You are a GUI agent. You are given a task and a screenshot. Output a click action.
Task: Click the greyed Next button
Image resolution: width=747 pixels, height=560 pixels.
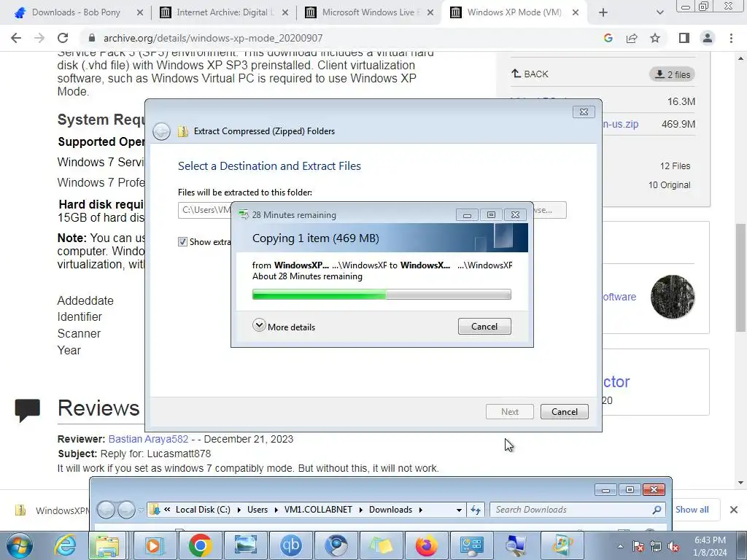pyautogui.click(x=510, y=412)
